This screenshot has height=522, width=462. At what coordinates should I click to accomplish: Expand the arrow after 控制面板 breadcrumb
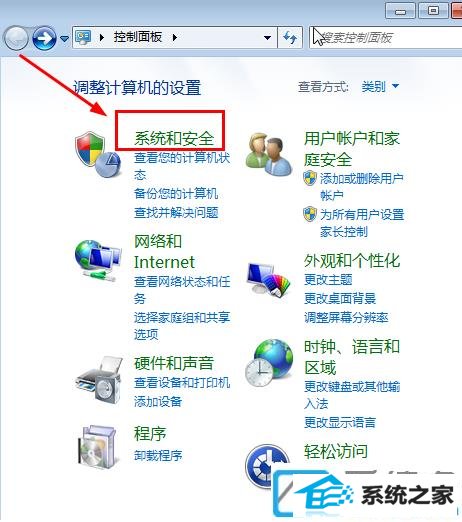pos(175,37)
